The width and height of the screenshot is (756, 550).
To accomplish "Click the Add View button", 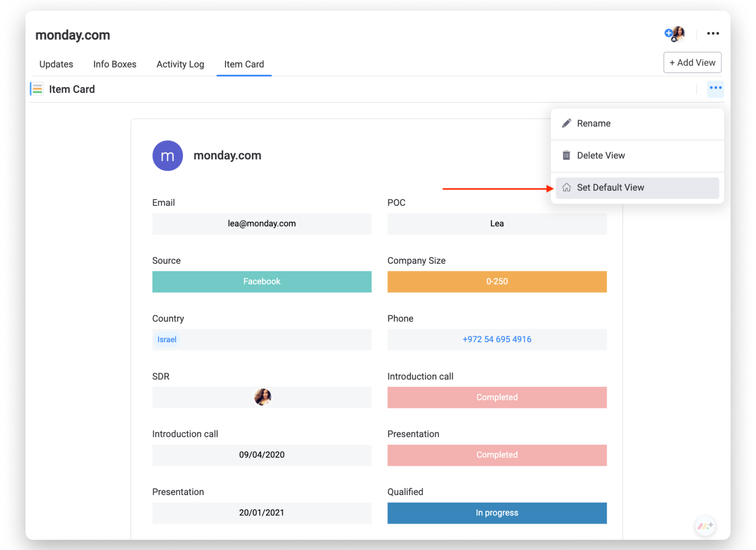I will coord(692,63).
